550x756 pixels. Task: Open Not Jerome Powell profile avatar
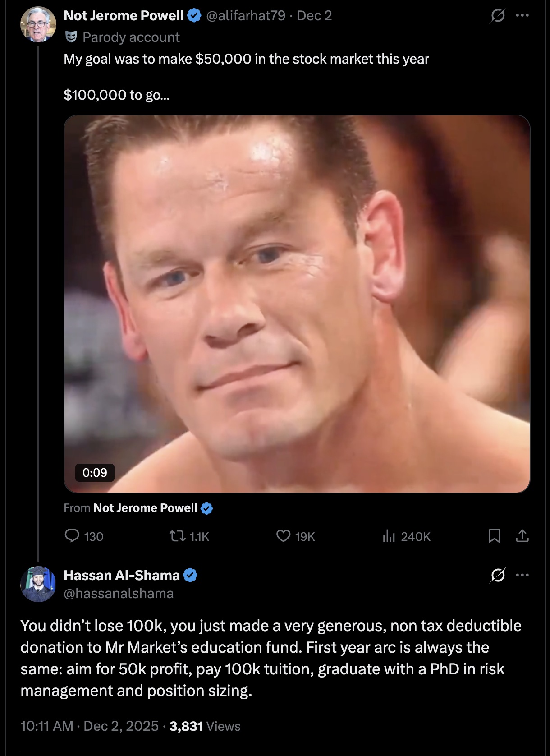click(38, 25)
